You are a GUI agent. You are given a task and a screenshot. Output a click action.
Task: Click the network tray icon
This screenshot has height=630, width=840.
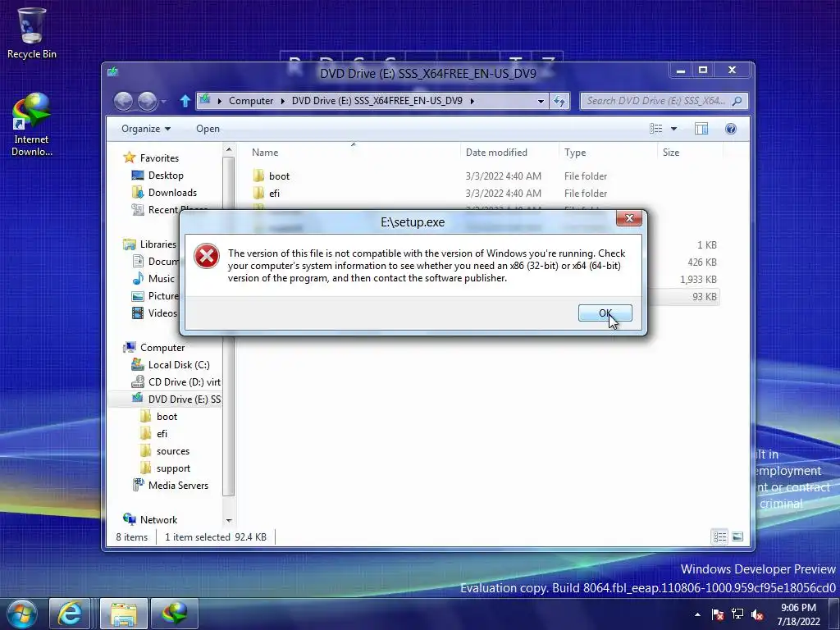pos(737,614)
